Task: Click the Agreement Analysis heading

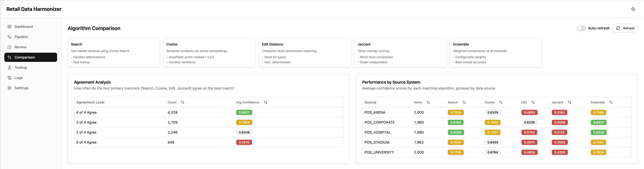Action: (x=92, y=82)
